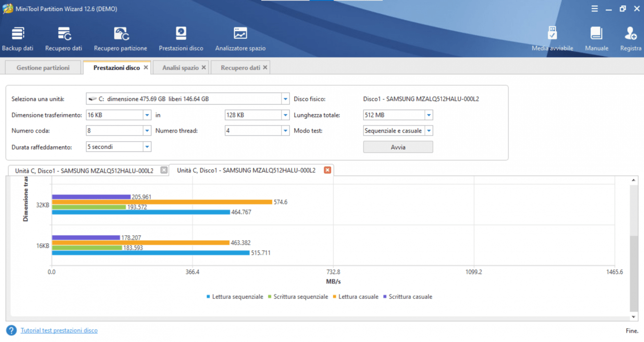
Task: Switch to Analisi spazio tab
Action: coord(180,68)
